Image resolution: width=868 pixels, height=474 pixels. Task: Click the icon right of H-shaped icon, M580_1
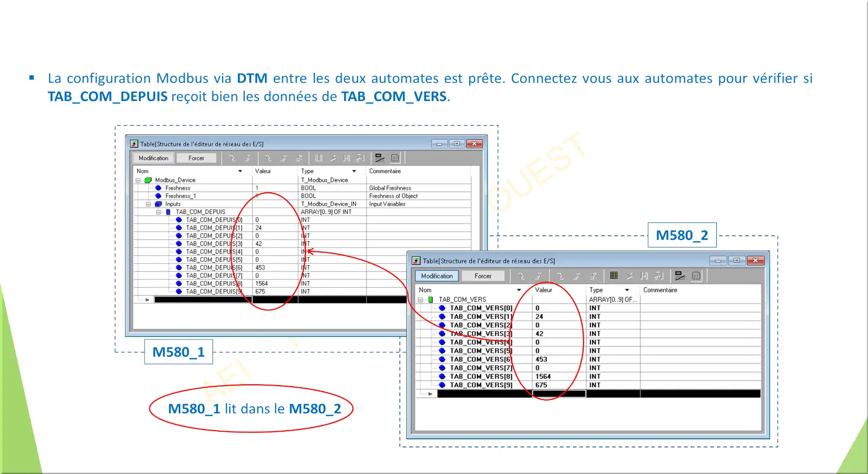pyautogui.click(x=360, y=158)
